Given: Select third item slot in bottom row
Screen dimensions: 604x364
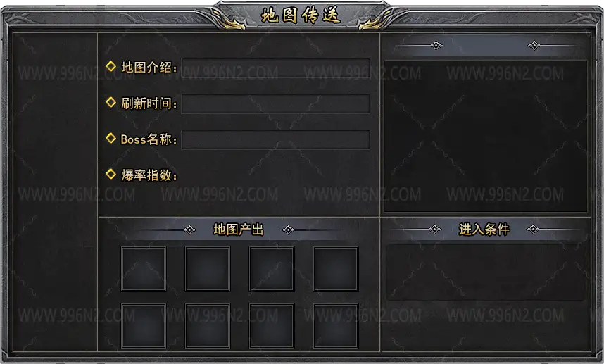Looking at the screenshot, I should tap(272, 326).
